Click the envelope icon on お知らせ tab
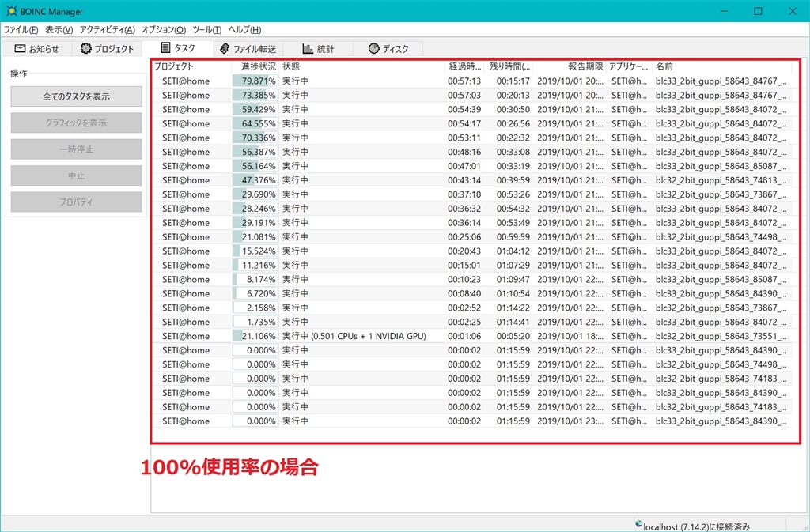This screenshot has width=810, height=532. (20, 48)
